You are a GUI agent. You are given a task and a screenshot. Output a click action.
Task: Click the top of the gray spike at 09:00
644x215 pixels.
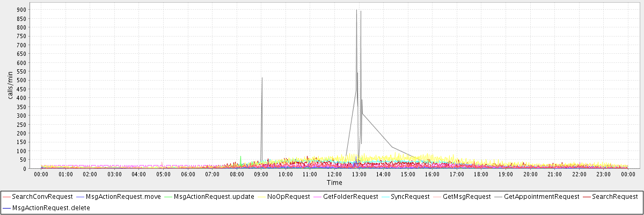pos(262,78)
